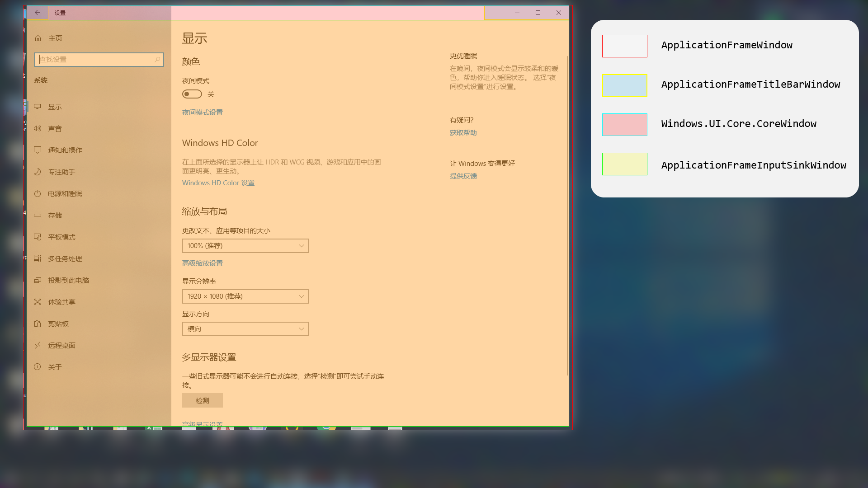Click the 通知和操作 bell icon

38,150
